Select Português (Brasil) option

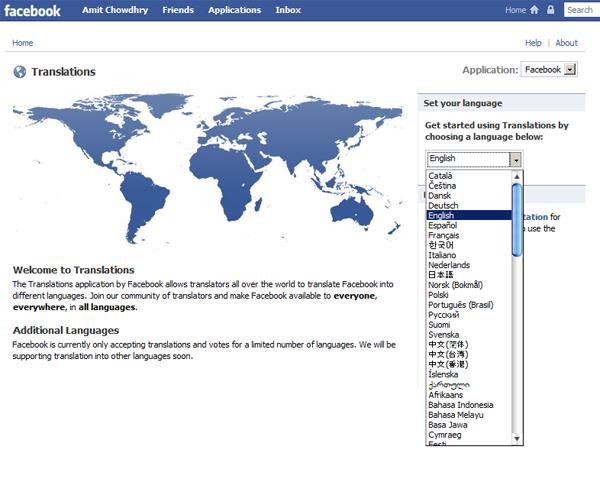(x=469, y=305)
